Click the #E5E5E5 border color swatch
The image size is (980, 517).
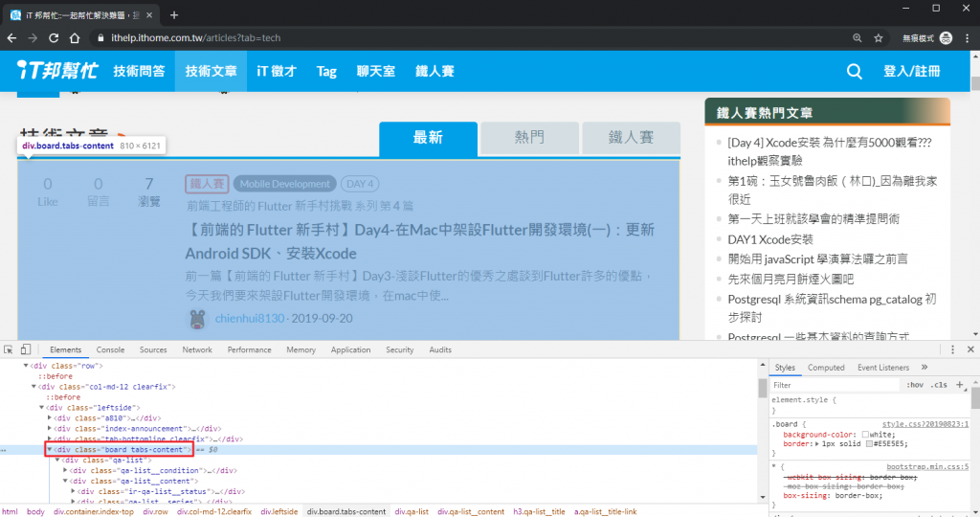click(869, 444)
